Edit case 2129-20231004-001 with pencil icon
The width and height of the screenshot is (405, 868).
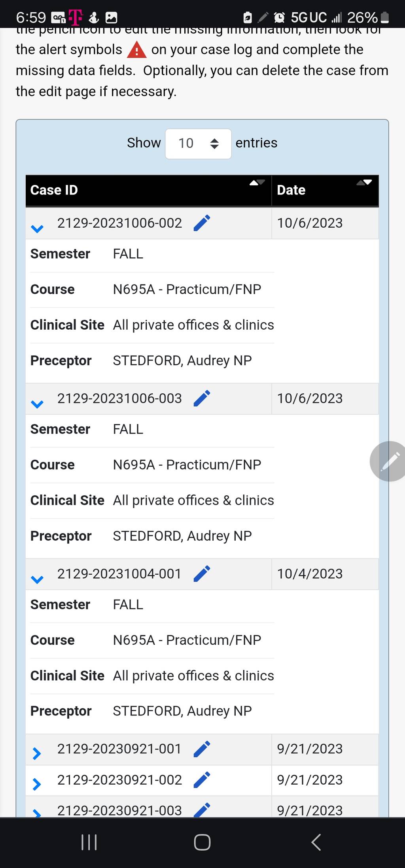coord(202,574)
